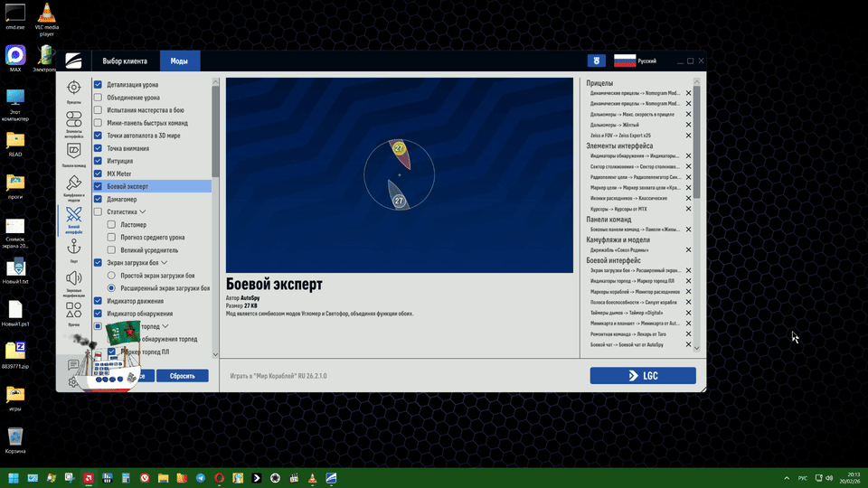
Task: Collapse the торпед group chevron
Action: click(x=165, y=326)
